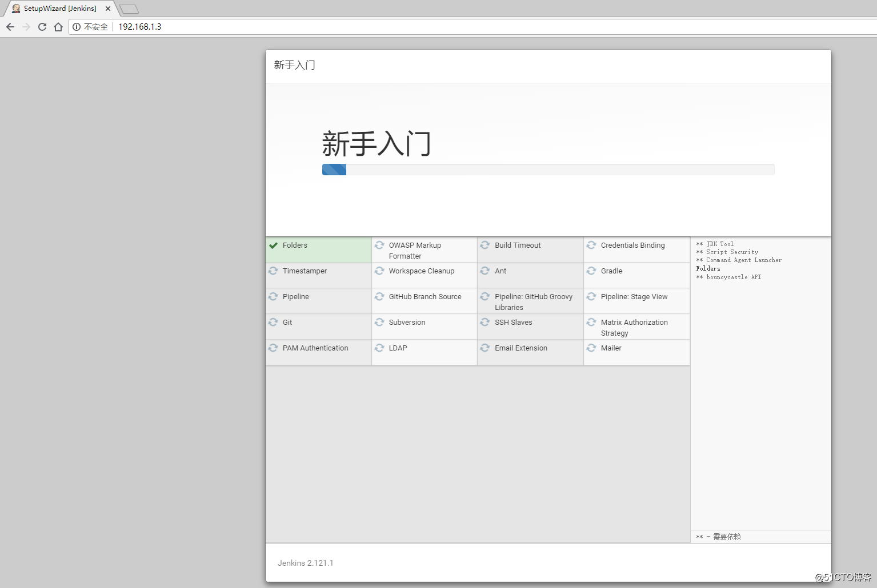Click the pending icon beside Build Timeout

coord(485,245)
